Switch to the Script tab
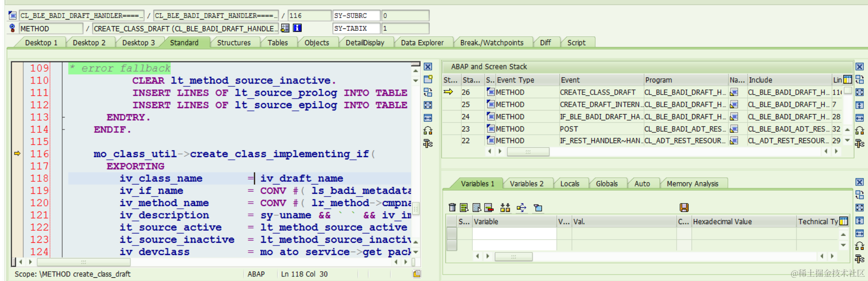The width and height of the screenshot is (868, 281). [x=576, y=42]
